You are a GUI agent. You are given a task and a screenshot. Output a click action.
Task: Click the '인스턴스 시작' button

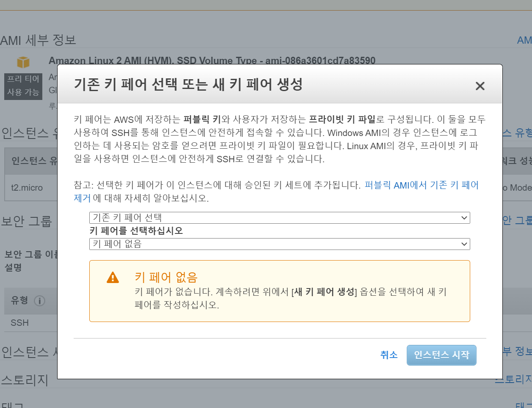click(x=441, y=355)
